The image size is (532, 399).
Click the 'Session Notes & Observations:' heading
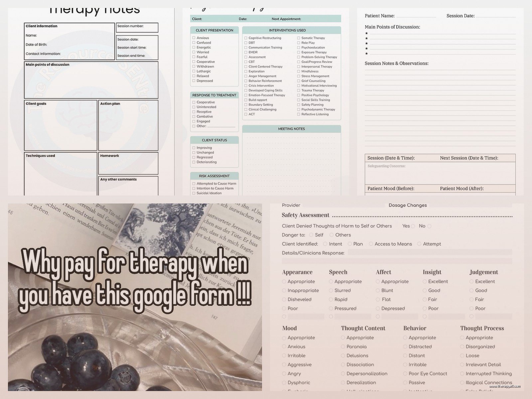(x=397, y=63)
